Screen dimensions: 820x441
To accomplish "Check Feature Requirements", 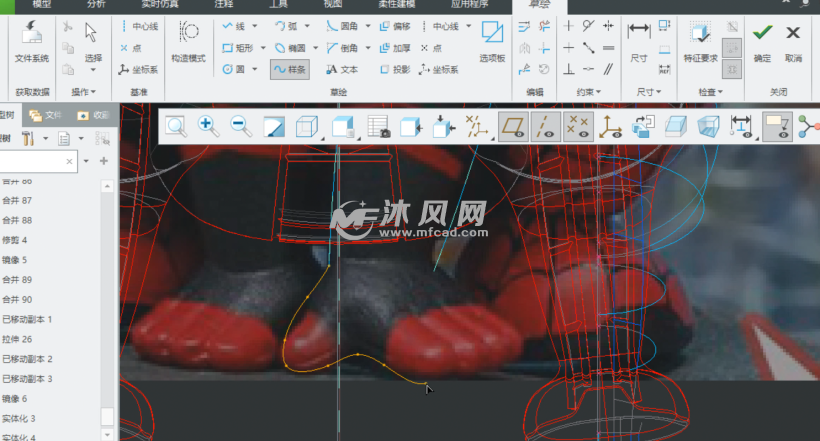I will coord(700,42).
